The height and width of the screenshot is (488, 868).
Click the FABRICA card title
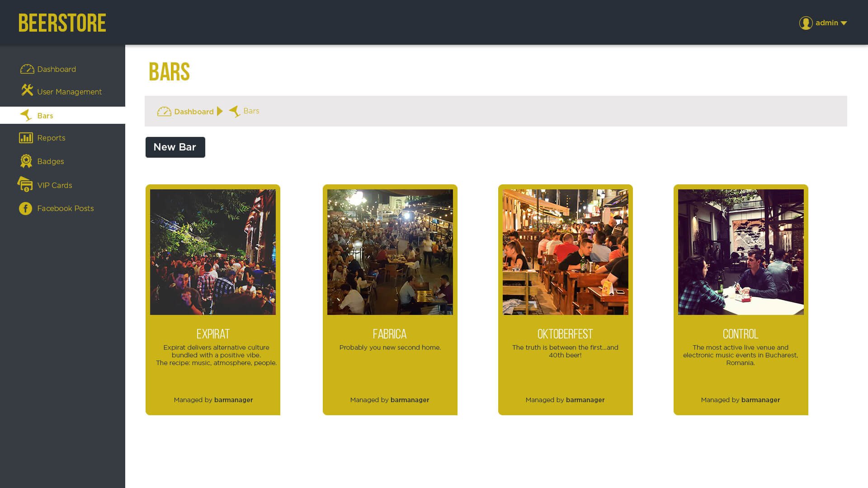point(390,334)
